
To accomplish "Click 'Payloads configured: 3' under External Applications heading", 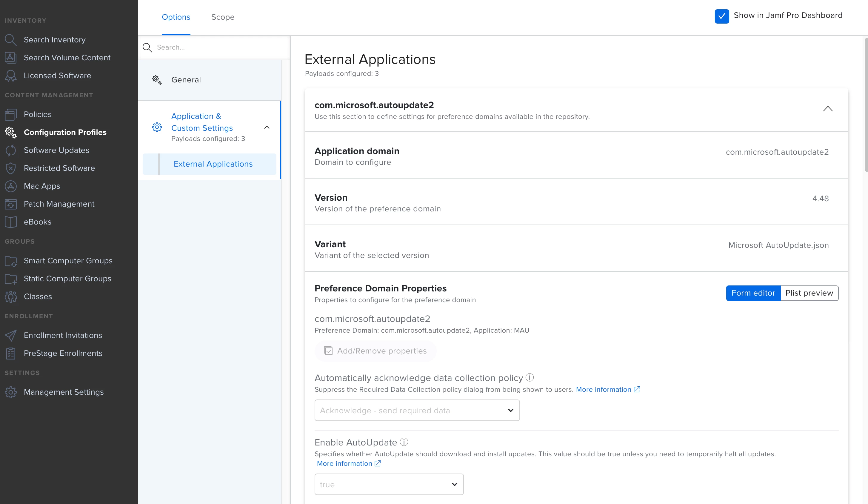I will (342, 73).
